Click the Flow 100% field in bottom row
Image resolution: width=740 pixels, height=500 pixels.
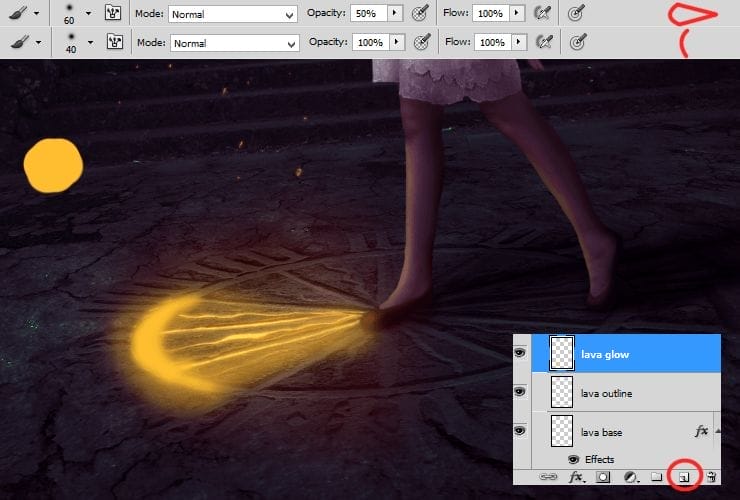(491, 43)
